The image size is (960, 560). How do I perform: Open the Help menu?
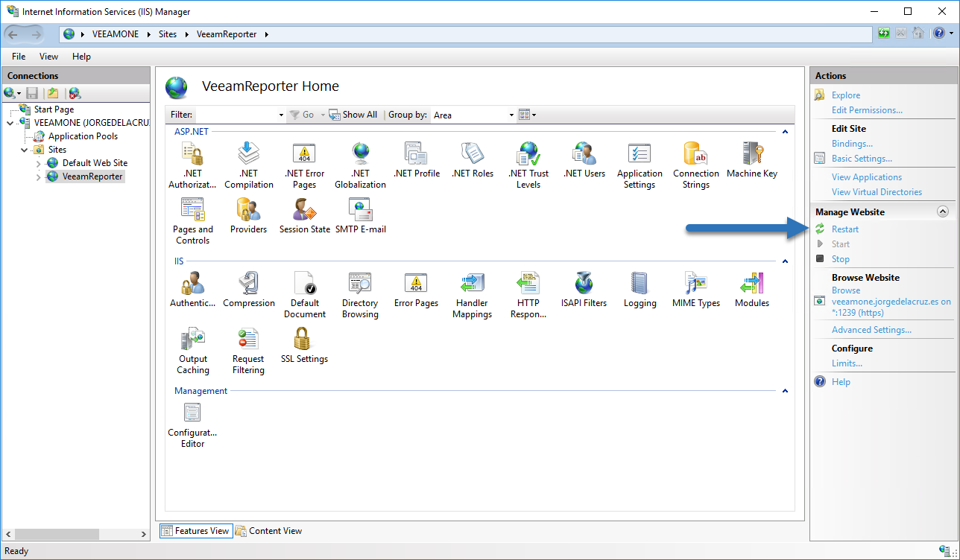click(x=81, y=57)
